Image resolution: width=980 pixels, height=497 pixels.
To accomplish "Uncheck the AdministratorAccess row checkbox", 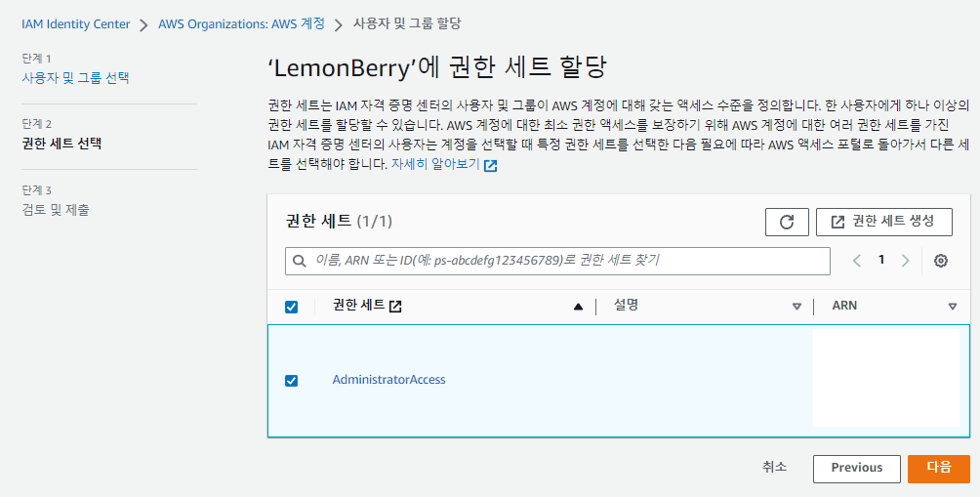I will (291, 381).
